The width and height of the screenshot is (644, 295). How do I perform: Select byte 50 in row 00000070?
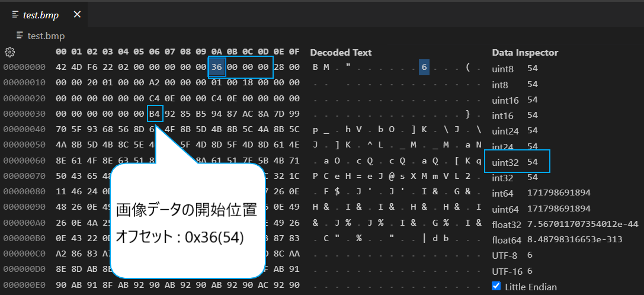61,177
